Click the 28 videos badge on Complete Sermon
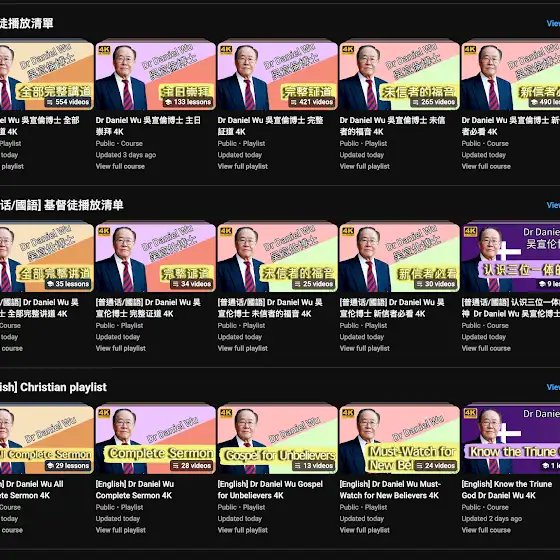The height and width of the screenshot is (560, 560). point(192,466)
